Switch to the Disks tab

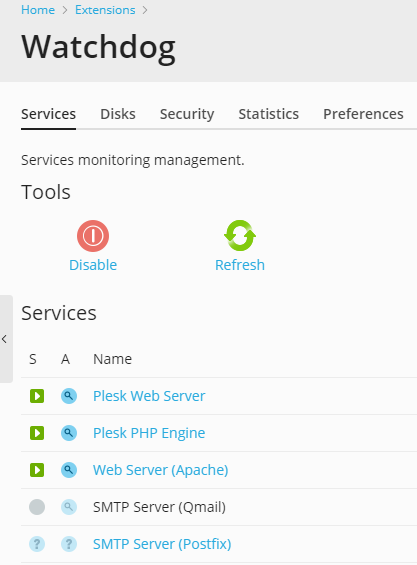[x=118, y=114]
